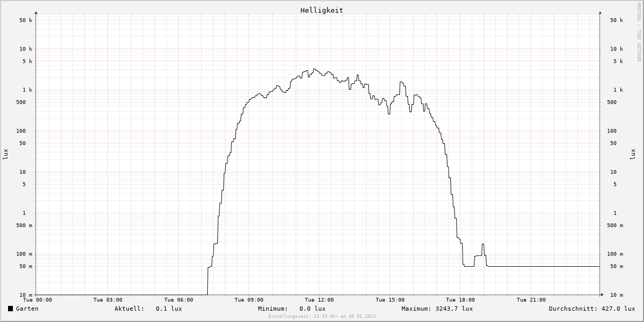Click the 'Helligkeit' chart title
Image resolution: width=644 pixels, height=322 pixels.
(322, 10)
